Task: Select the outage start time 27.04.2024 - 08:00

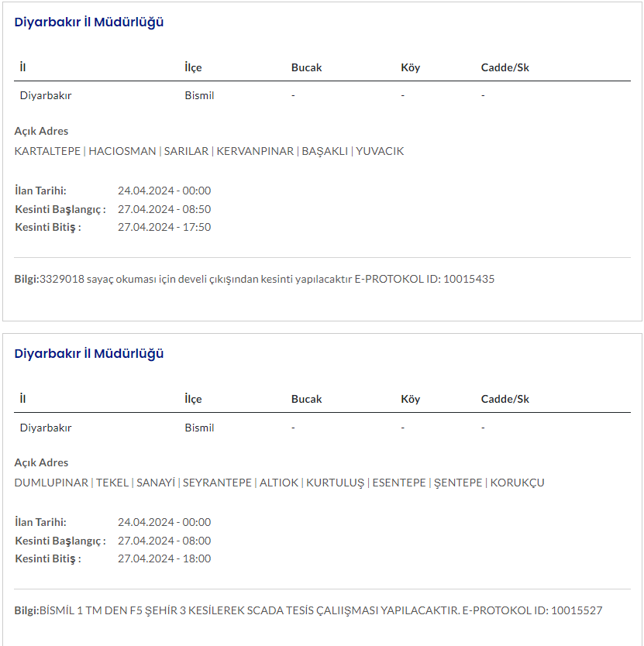Action: point(164,541)
